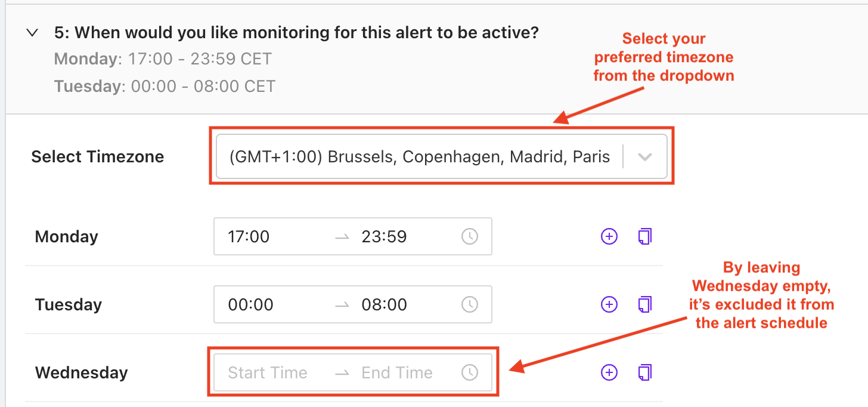Copy Tuesday's schedule with the copy icon
Image resolution: width=868 pixels, height=407 pixels.
[644, 305]
